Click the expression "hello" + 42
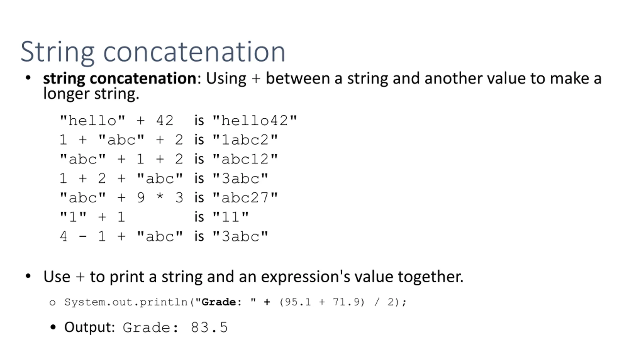The width and height of the screenshot is (644, 362). [117, 120]
